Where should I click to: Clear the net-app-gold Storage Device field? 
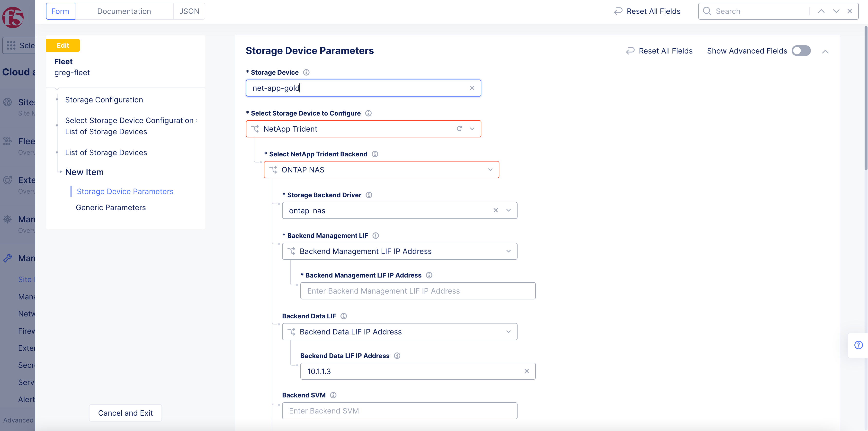pyautogui.click(x=472, y=88)
